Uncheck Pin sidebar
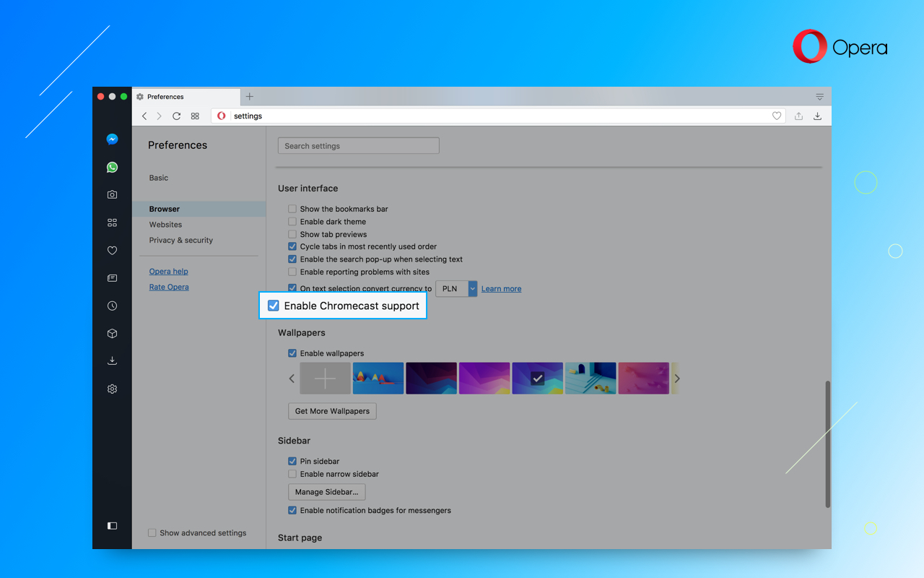Screen dimensions: 924x578 [292, 461]
